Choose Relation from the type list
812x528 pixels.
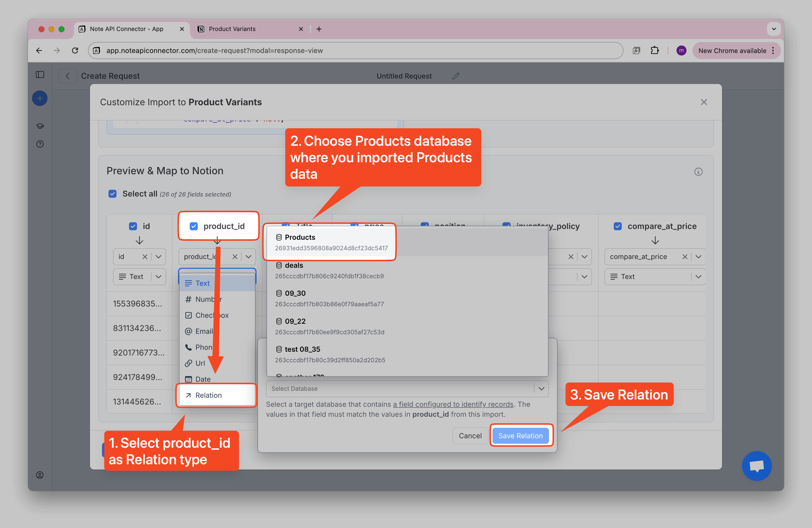click(208, 395)
